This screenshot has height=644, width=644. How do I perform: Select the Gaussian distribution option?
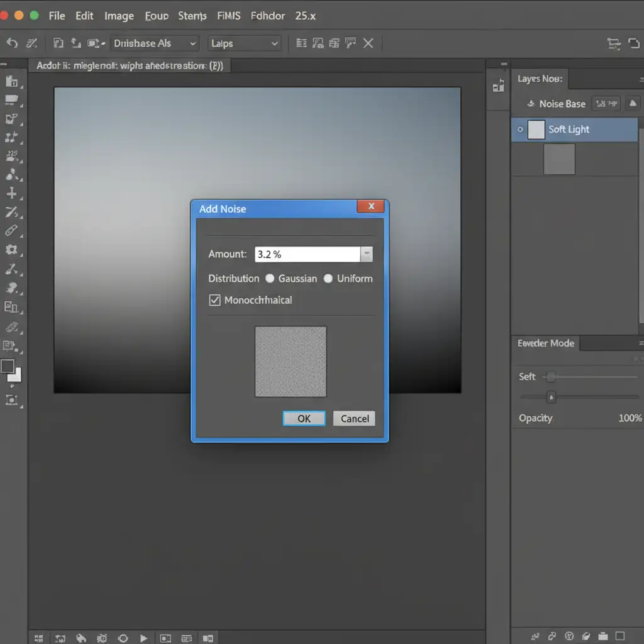pos(270,279)
